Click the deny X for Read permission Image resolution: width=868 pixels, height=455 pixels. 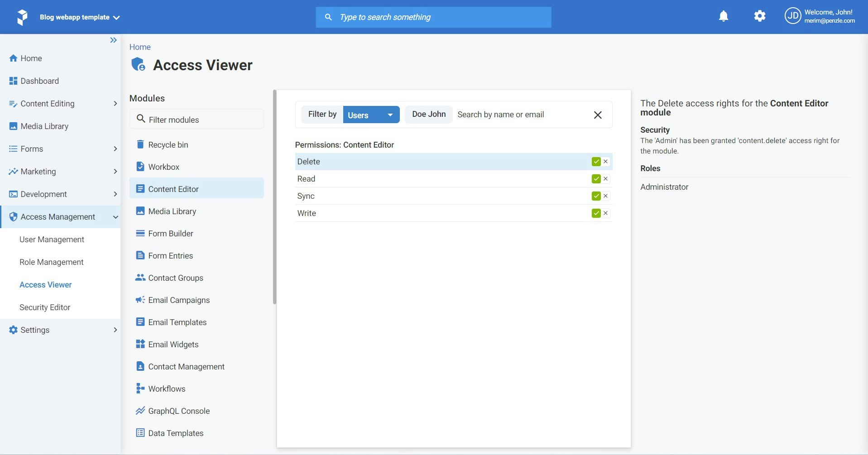[x=605, y=179]
